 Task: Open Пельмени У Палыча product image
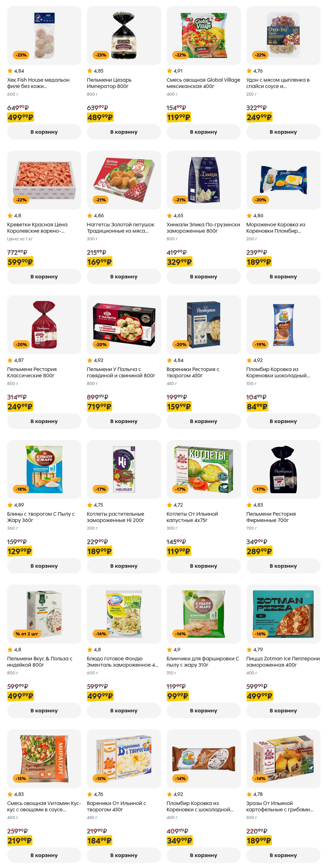click(124, 324)
